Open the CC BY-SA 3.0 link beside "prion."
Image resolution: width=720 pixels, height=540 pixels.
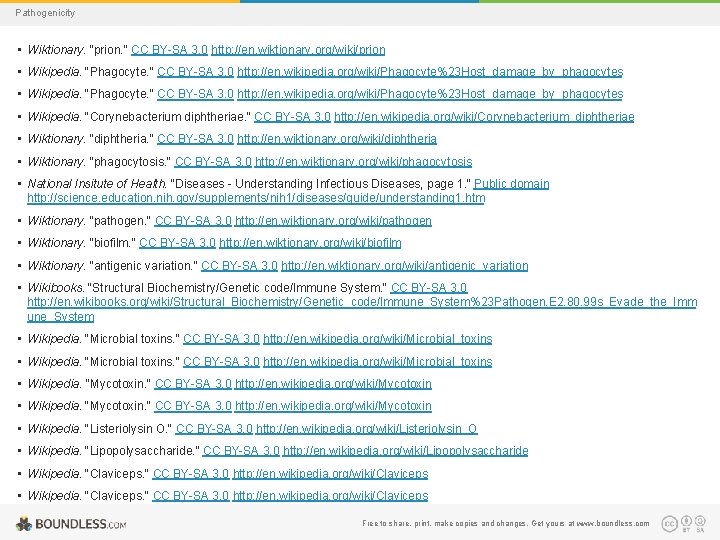pos(169,50)
